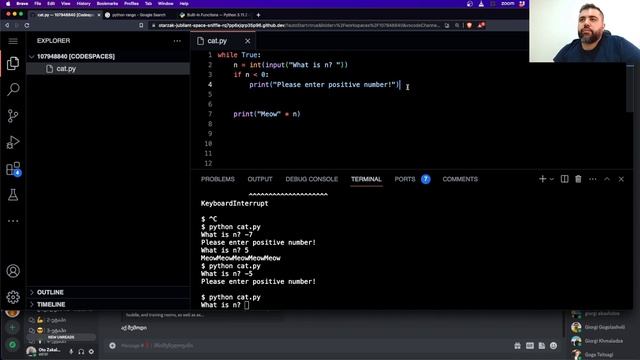
Task: Open a new browser tab
Action: (258, 15)
